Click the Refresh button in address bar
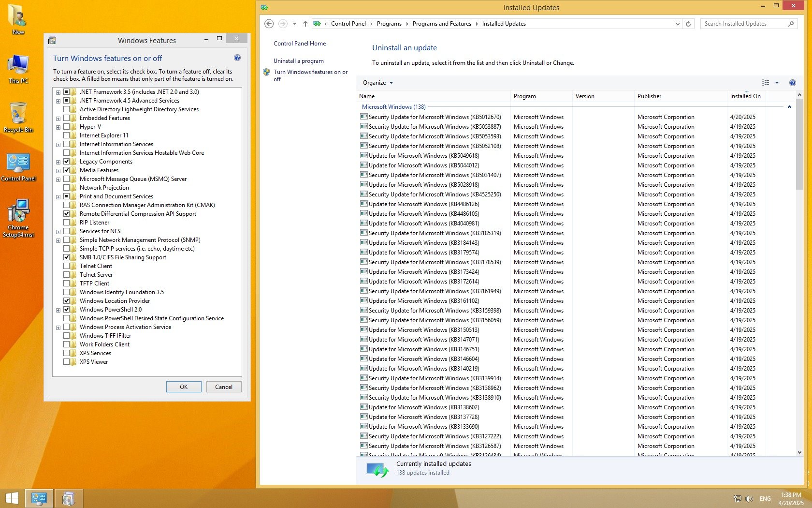 pos(688,24)
